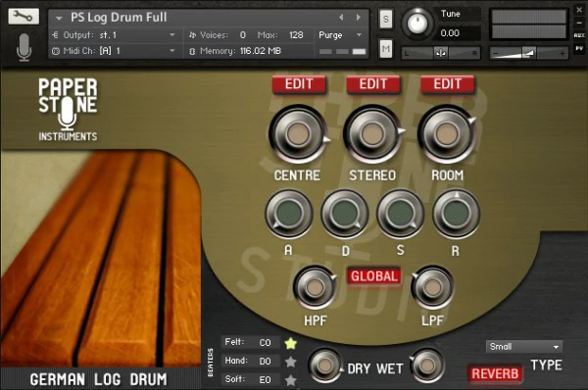Click the ROOM mic level knob
The height and width of the screenshot is (390, 588).
[447, 134]
